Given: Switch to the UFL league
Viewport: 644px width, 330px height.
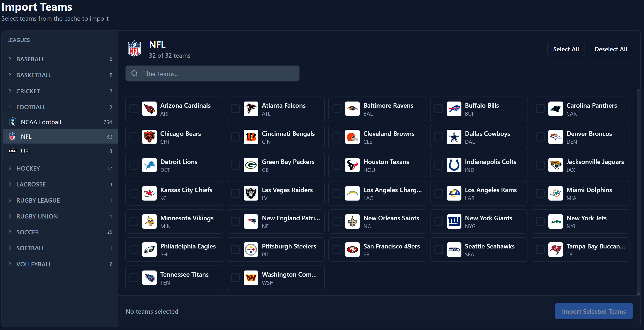Looking at the screenshot, I should 26,151.
